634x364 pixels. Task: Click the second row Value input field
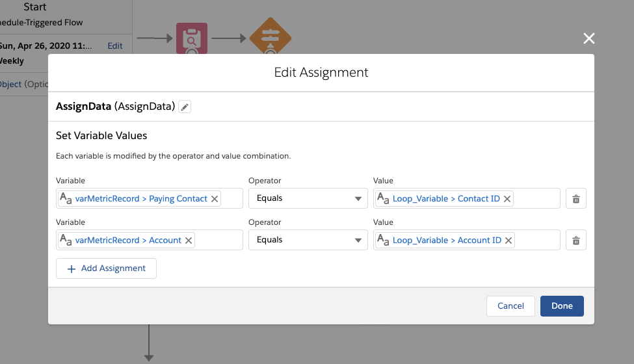[x=536, y=240]
